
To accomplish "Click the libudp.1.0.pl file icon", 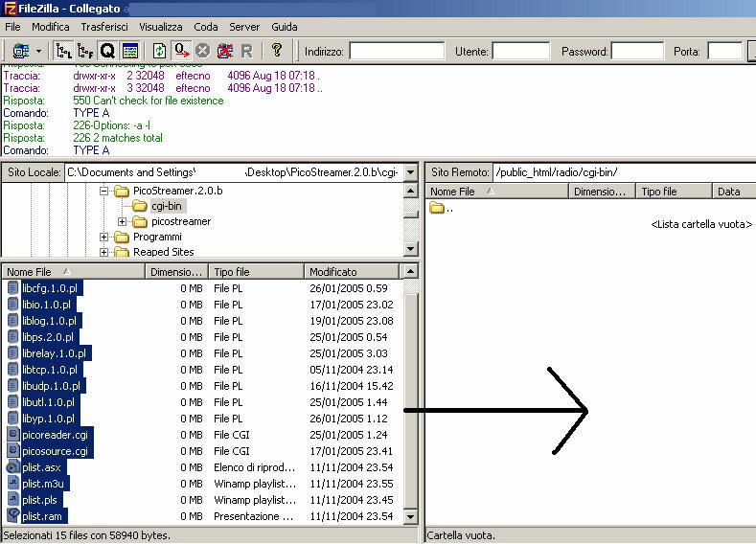I will 13,386.
